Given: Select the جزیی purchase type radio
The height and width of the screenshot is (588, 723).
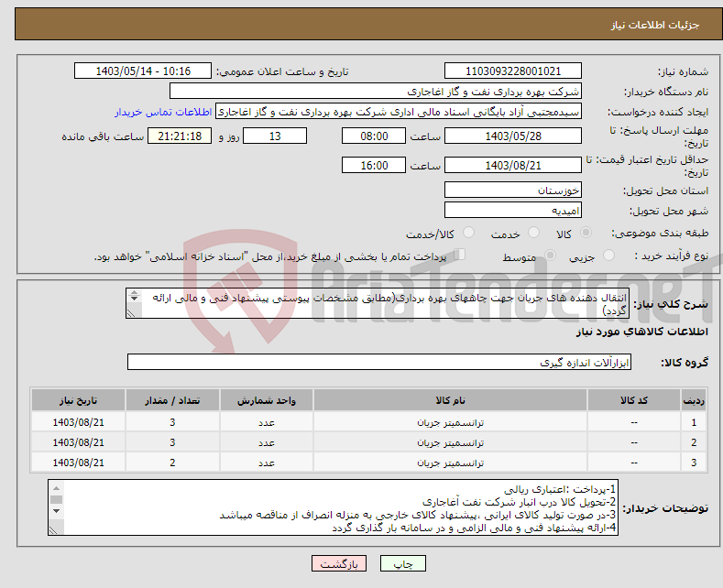Looking at the screenshot, I should [608, 256].
